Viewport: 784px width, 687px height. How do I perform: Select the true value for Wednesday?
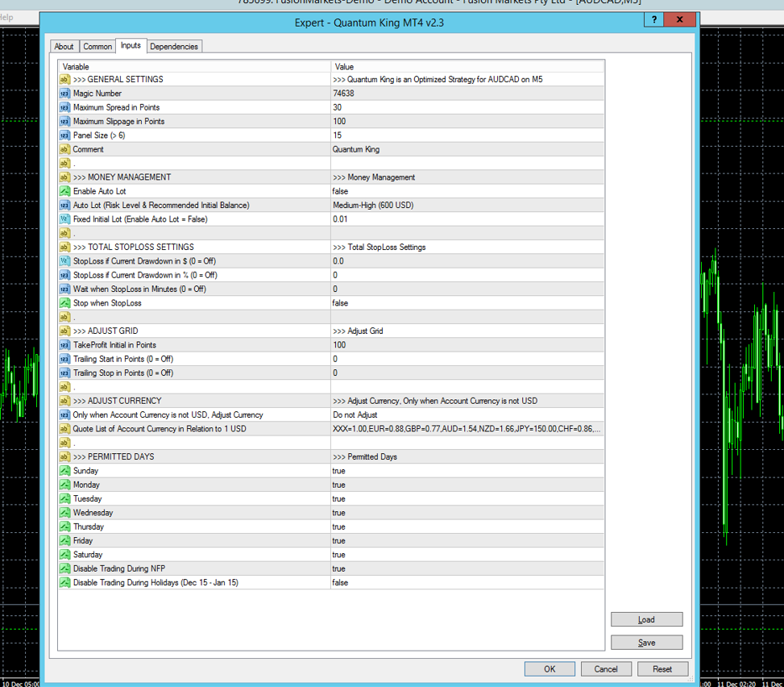tap(338, 513)
